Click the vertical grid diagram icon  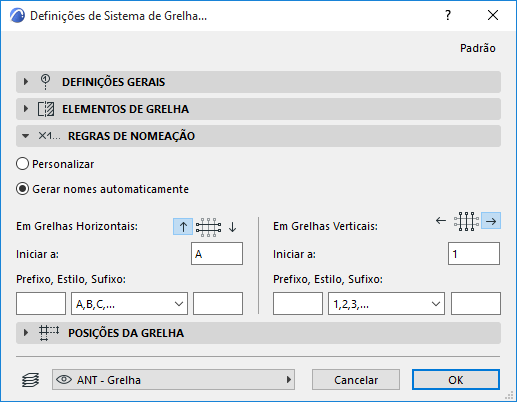click(466, 221)
